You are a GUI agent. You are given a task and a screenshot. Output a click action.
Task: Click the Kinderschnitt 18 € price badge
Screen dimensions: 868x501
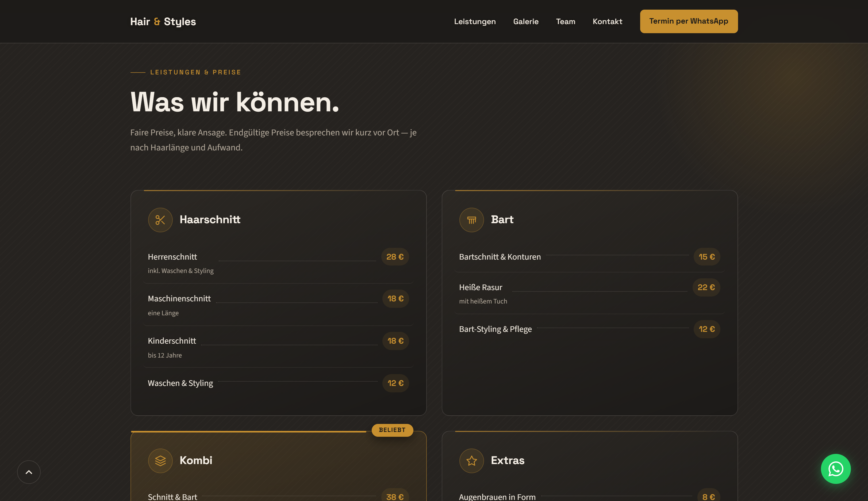tap(395, 341)
